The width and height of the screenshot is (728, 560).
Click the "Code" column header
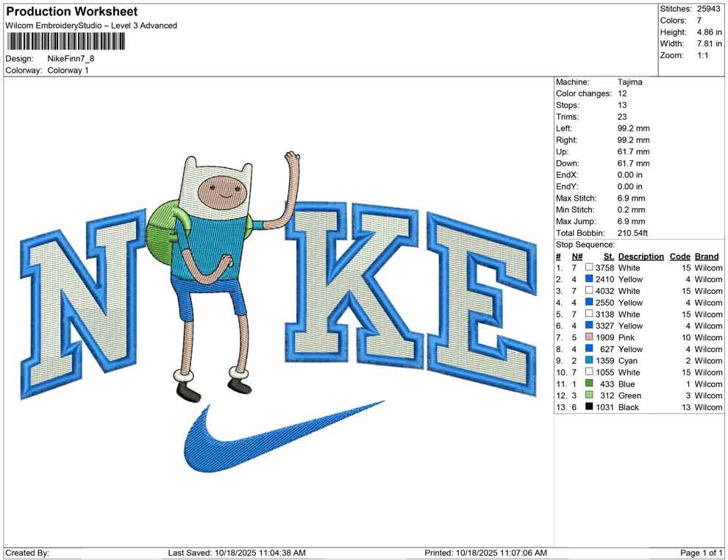tap(679, 256)
